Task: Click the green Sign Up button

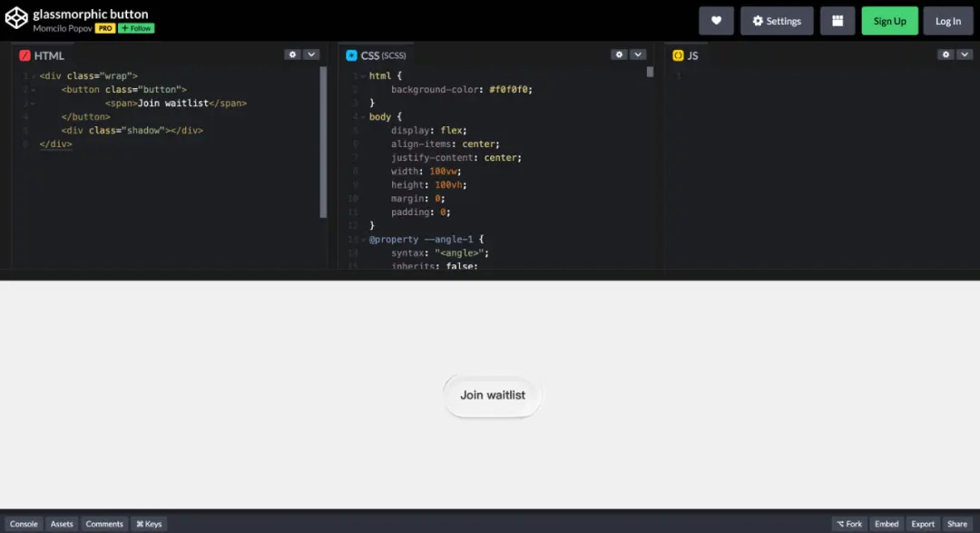Action: (x=889, y=21)
